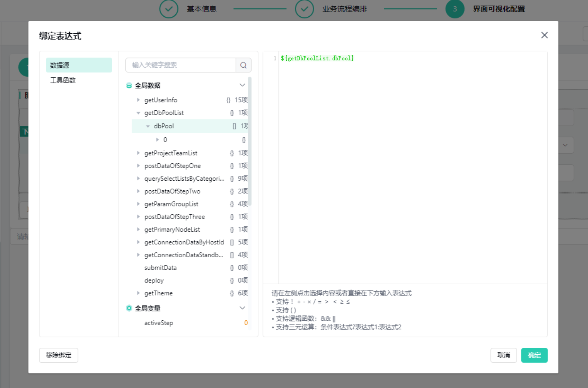
Task: Select the 数据源 tab
Action: (79, 65)
